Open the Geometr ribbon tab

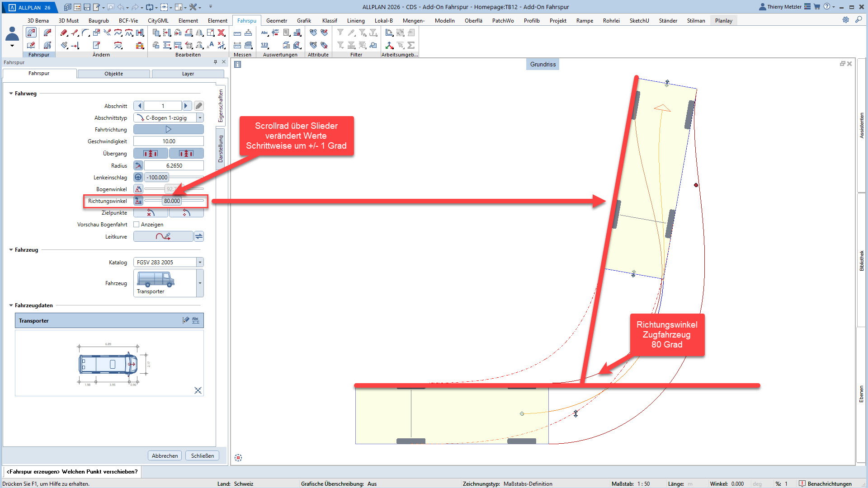pos(276,20)
